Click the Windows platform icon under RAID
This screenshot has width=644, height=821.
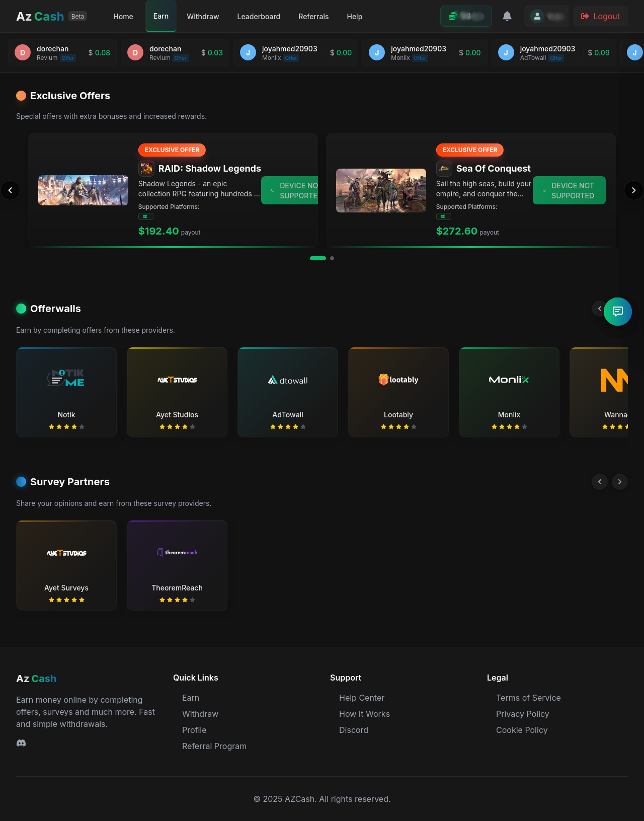146,216
